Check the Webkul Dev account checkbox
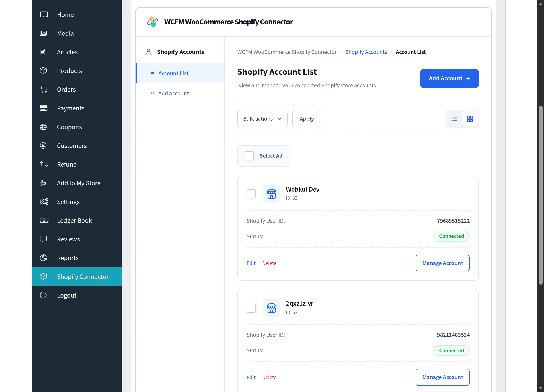This screenshot has height=392, width=544. click(x=251, y=194)
